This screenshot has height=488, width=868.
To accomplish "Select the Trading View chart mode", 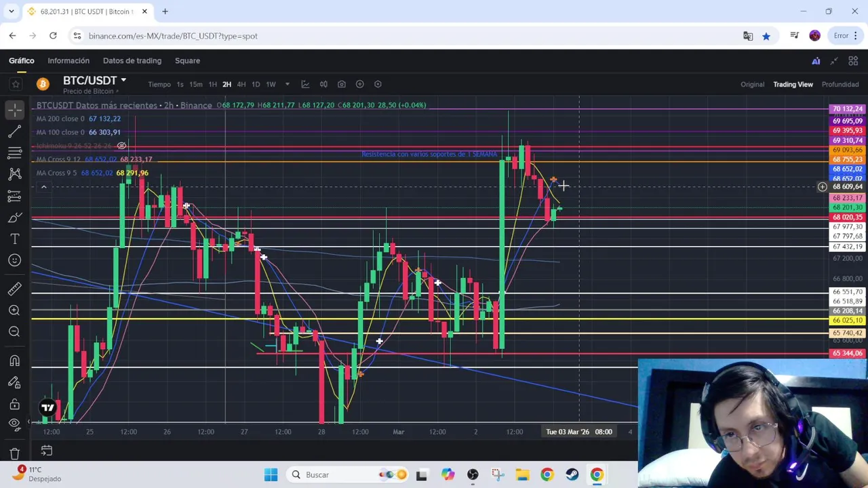I will [793, 84].
